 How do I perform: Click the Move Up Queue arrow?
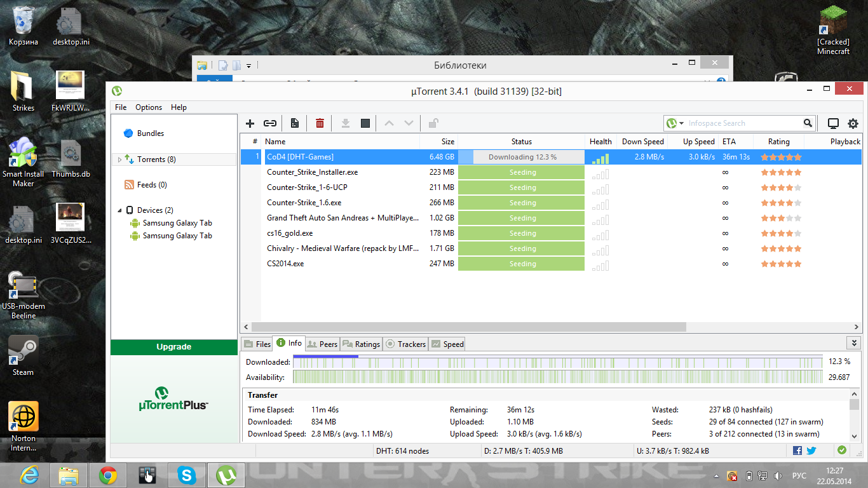(x=390, y=123)
